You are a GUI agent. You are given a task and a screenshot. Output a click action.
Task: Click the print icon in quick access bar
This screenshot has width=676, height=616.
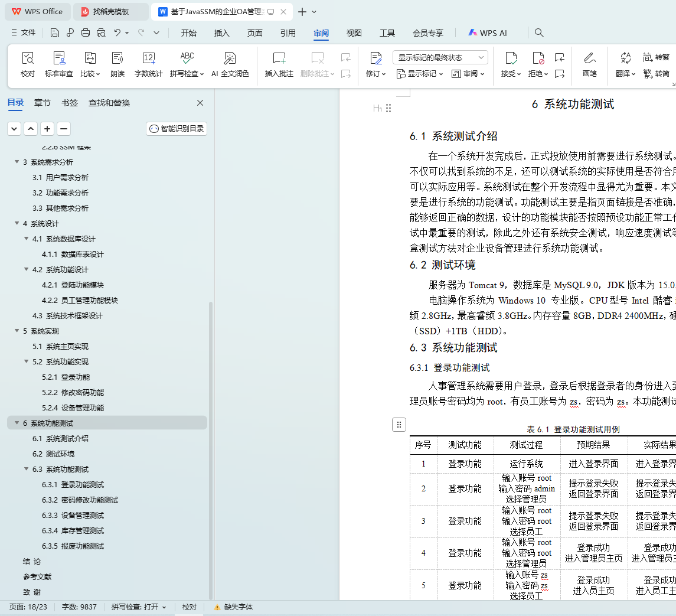(x=86, y=33)
